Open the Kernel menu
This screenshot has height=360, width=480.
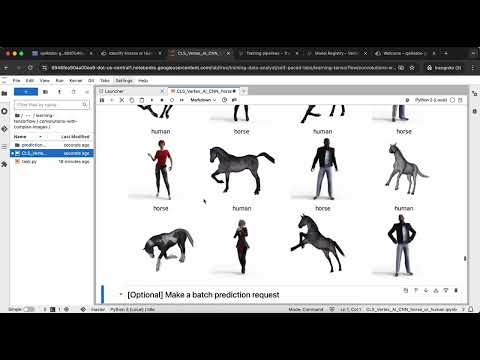(76, 81)
